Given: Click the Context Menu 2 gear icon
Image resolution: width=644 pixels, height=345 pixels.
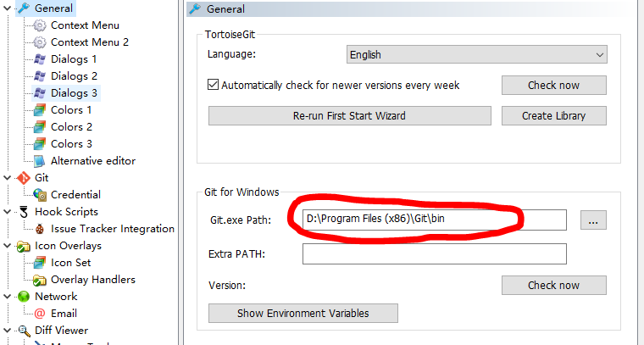Looking at the screenshot, I should coord(40,42).
